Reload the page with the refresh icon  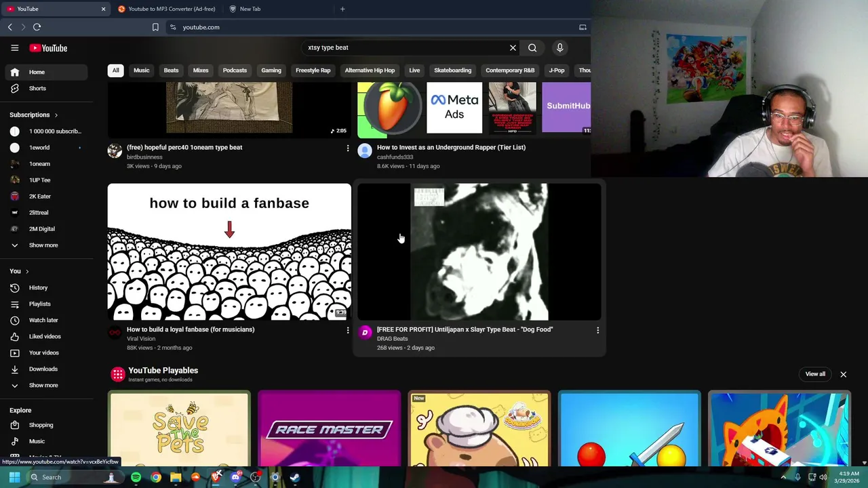[37, 27]
